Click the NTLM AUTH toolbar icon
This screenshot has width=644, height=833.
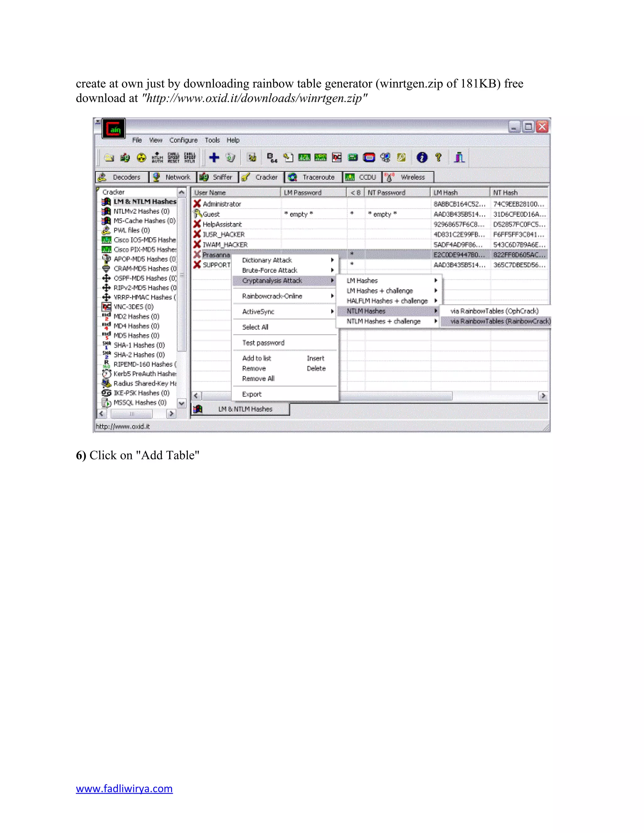coord(157,157)
